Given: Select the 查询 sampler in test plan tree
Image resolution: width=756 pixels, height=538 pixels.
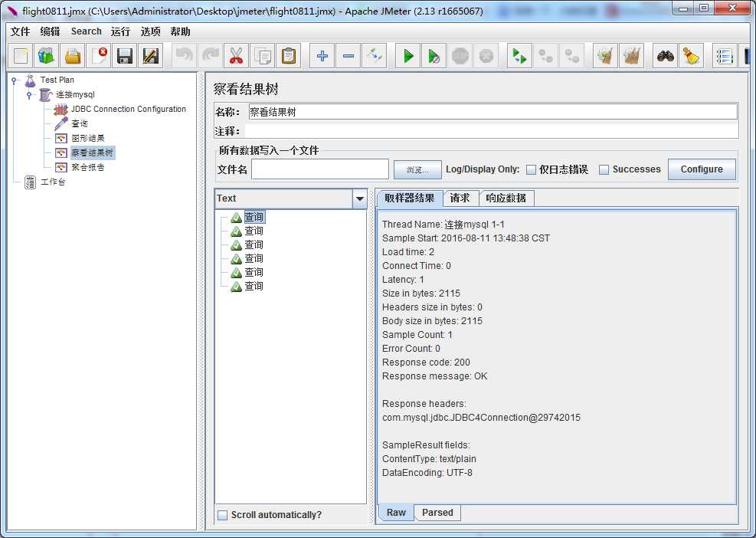Looking at the screenshot, I should click(80, 123).
